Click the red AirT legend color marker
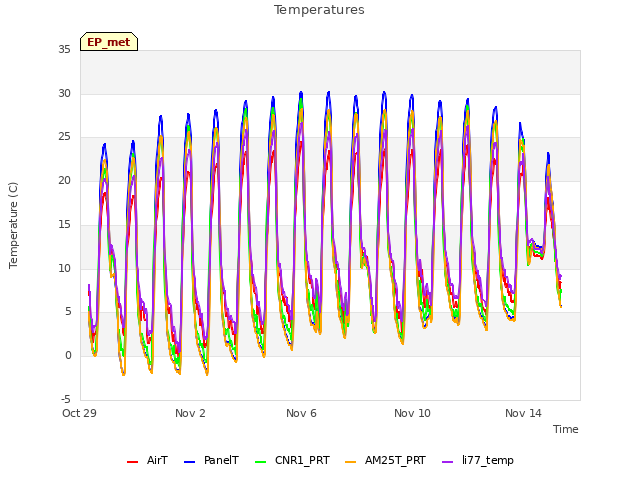This screenshot has width=640, height=480. (133, 462)
